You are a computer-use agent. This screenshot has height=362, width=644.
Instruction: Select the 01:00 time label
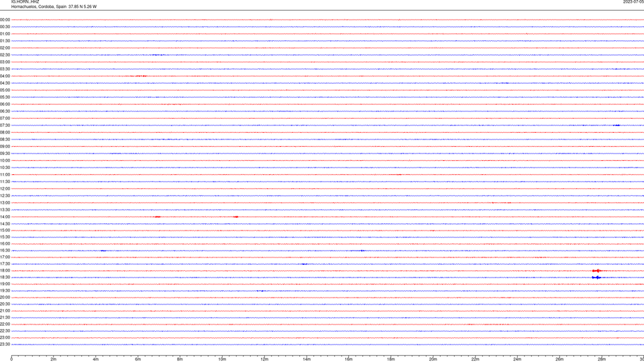(x=5, y=34)
